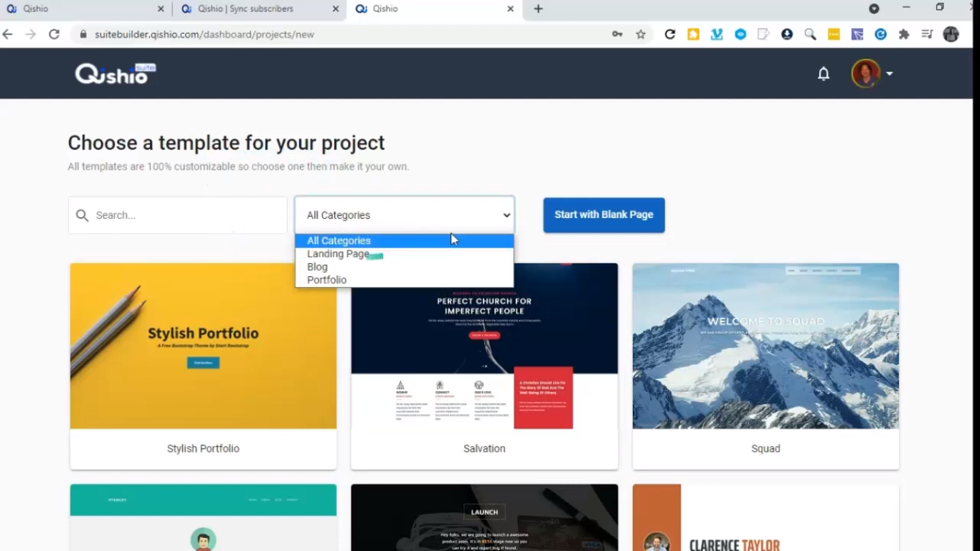980x551 pixels.
Task: Click the circular refresh extension icon
Action: pos(670,34)
